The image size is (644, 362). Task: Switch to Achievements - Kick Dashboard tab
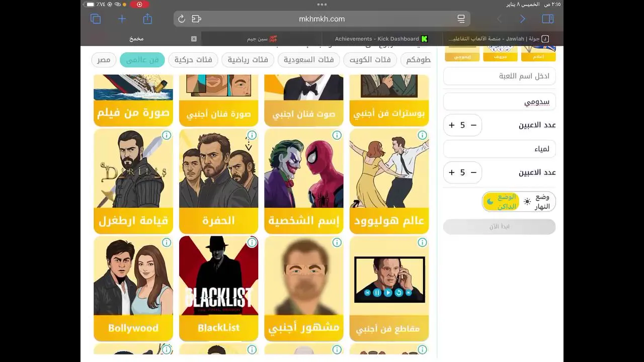381,39
